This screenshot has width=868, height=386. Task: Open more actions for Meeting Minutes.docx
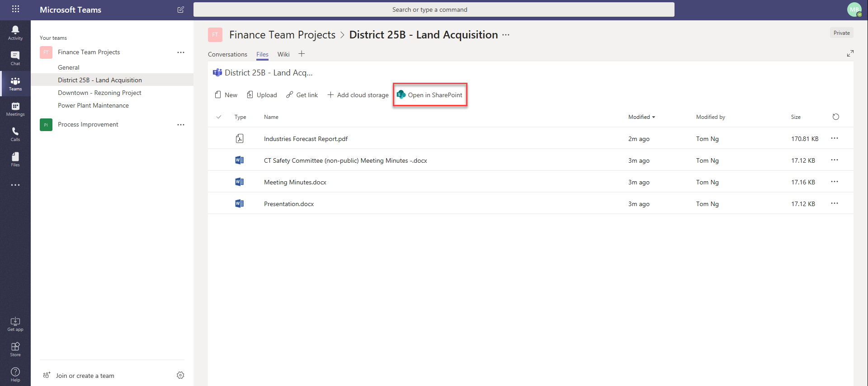click(835, 182)
